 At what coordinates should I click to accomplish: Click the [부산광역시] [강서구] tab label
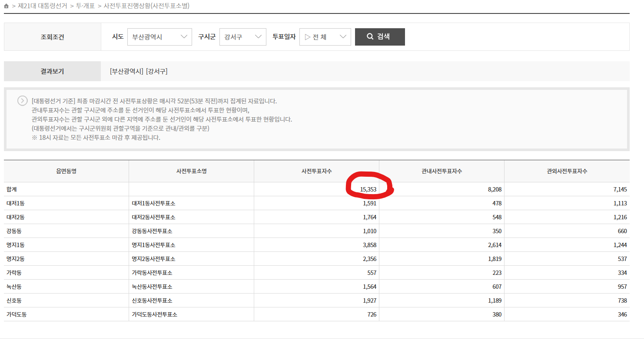[x=139, y=71]
